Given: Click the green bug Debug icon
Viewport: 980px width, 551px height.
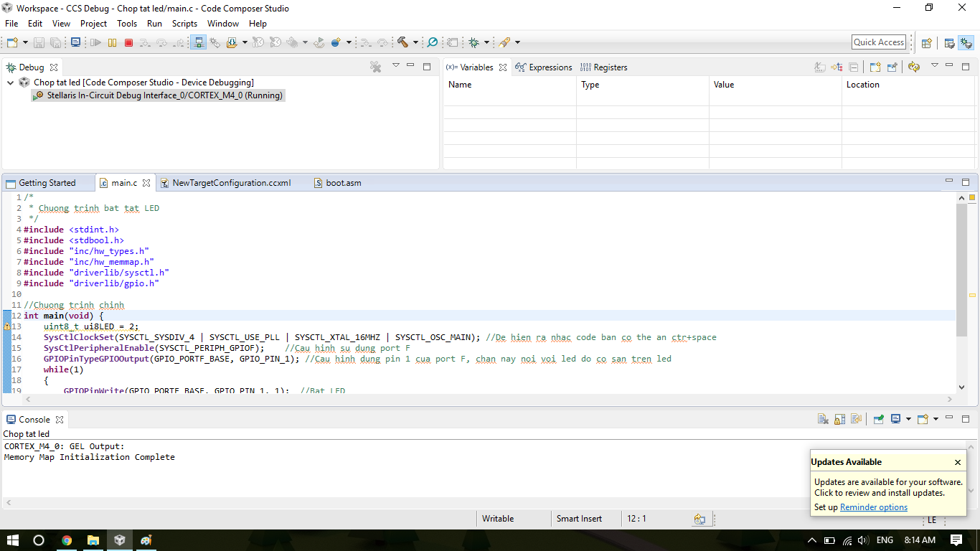Looking at the screenshot, I should [473, 43].
